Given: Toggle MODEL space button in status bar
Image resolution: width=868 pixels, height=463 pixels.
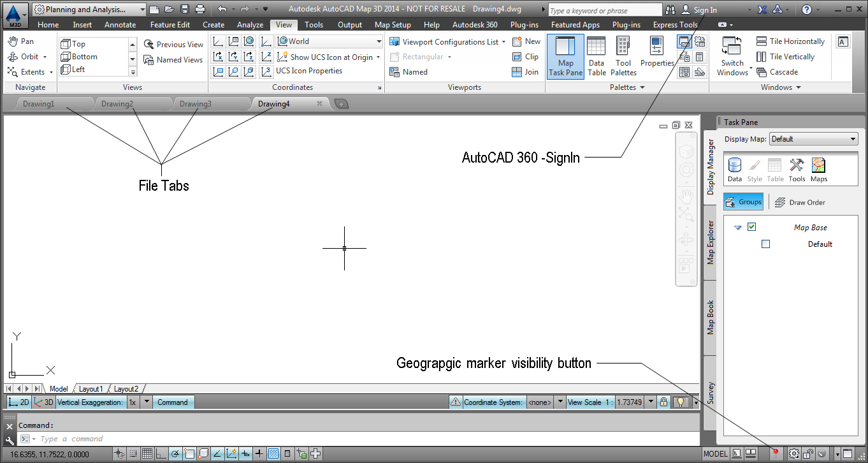Looking at the screenshot, I should pos(715,453).
